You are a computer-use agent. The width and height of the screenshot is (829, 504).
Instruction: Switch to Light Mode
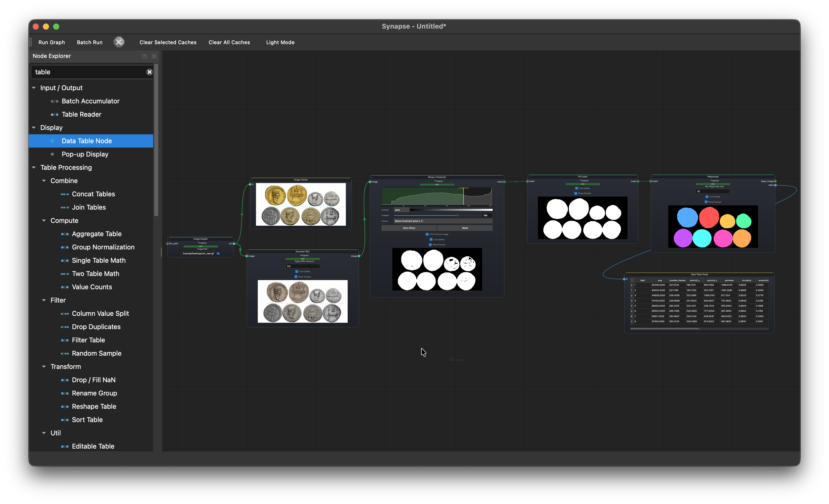pyautogui.click(x=280, y=42)
